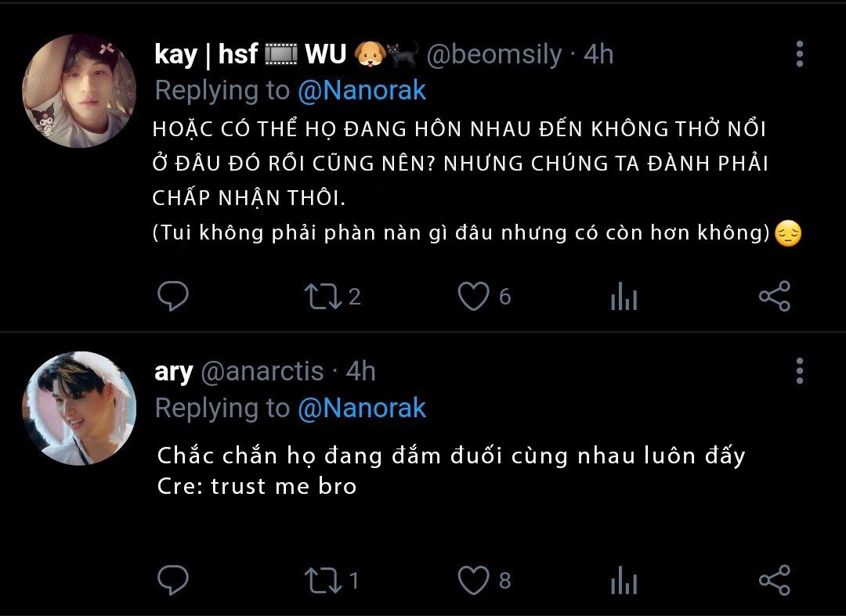View analytics for @beomsily's tweet

[x=624, y=297]
